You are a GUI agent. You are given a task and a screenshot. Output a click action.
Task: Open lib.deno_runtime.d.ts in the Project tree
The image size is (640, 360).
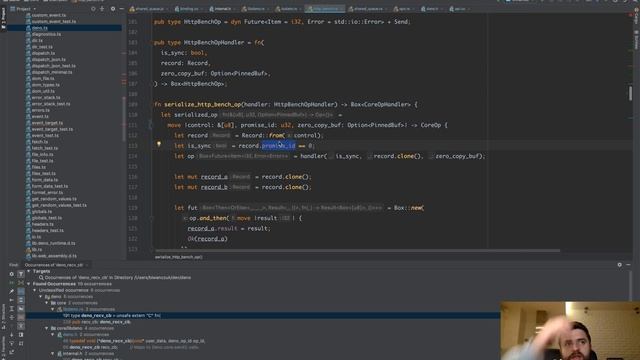pos(53,243)
